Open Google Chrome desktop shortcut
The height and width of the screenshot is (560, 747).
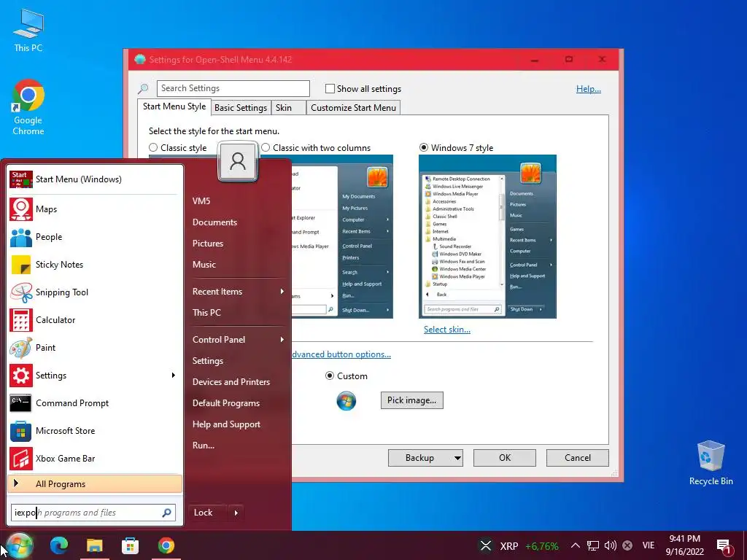28,108
